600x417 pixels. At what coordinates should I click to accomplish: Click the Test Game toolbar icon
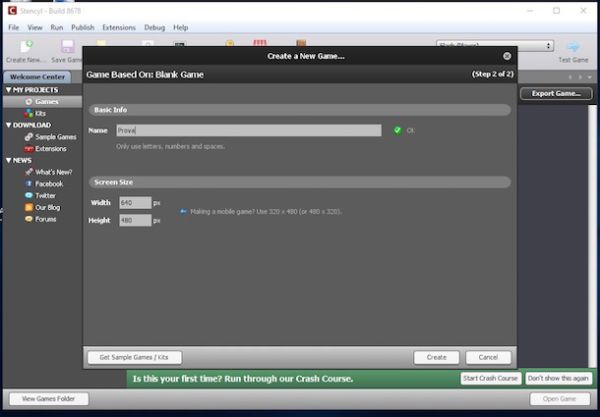click(x=573, y=51)
